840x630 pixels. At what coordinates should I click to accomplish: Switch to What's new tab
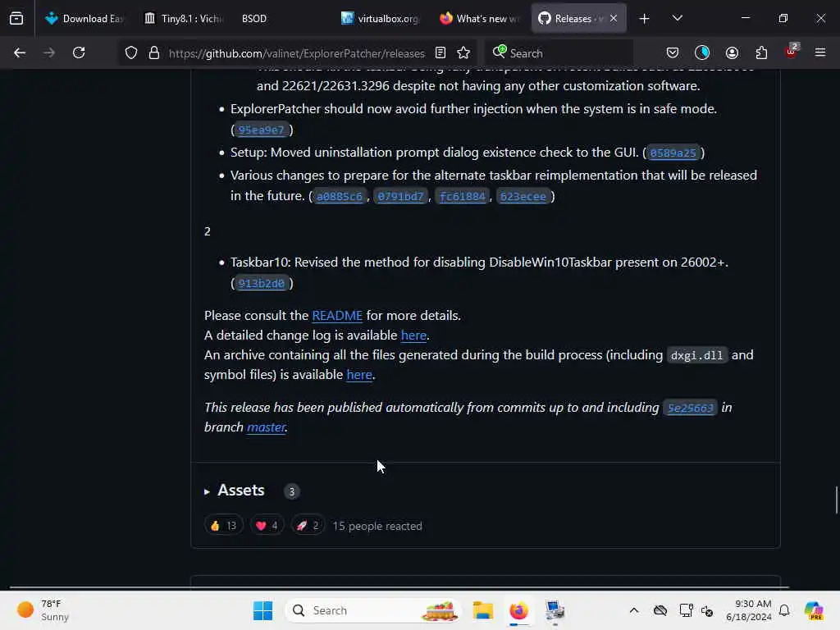pos(479,18)
